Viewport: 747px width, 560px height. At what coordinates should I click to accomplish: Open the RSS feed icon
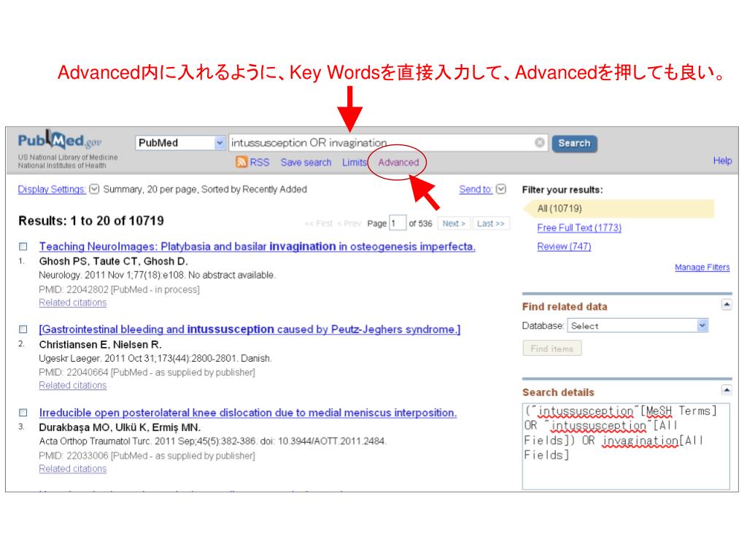click(x=241, y=163)
